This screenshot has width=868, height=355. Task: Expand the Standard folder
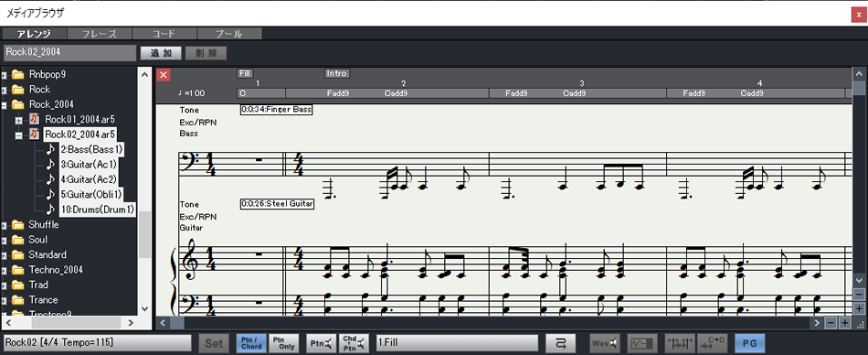(5, 255)
